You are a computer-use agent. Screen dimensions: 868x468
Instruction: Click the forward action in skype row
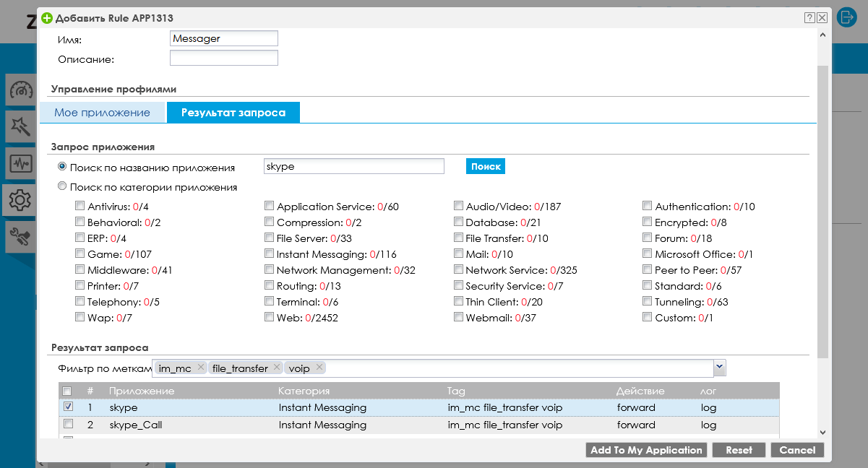pyautogui.click(x=636, y=407)
